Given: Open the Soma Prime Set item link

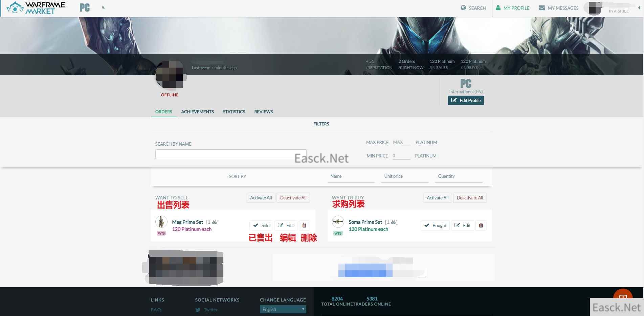Looking at the screenshot, I should coord(365,222).
